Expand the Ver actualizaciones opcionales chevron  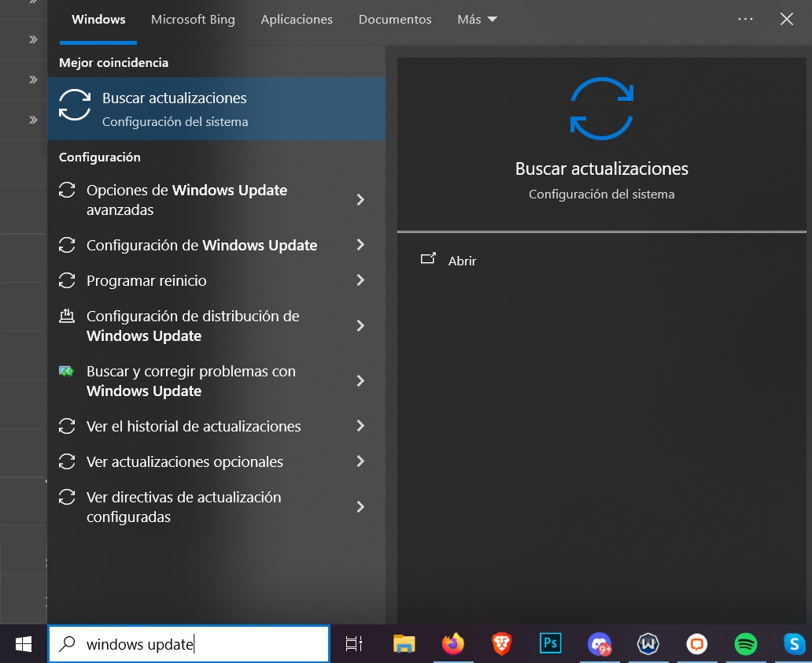[x=360, y=461]
